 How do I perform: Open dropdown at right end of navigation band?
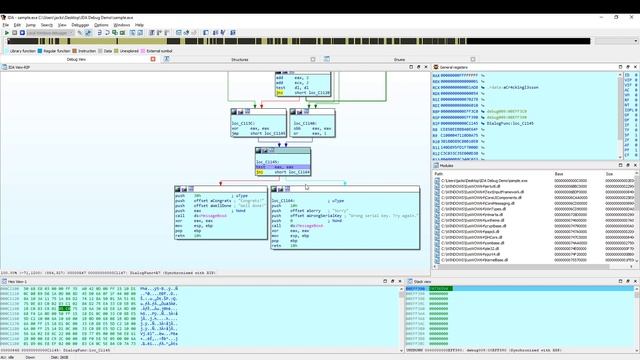pos(636,41)
